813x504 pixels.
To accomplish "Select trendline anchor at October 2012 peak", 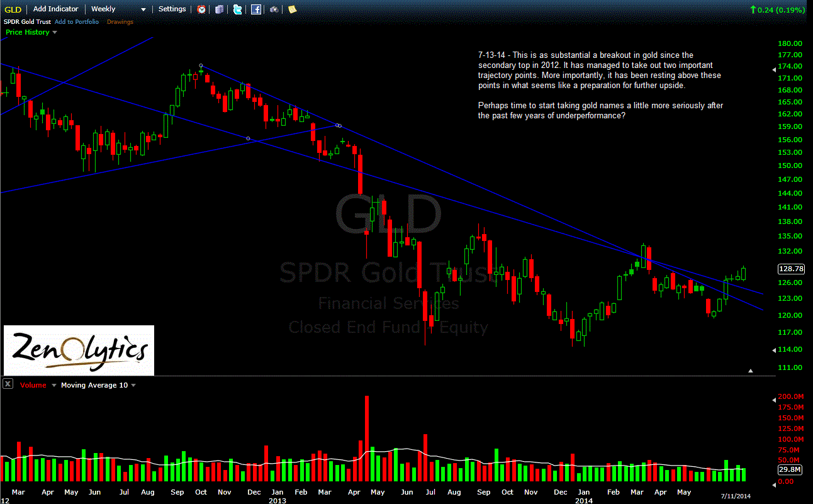I will point(201,65).
